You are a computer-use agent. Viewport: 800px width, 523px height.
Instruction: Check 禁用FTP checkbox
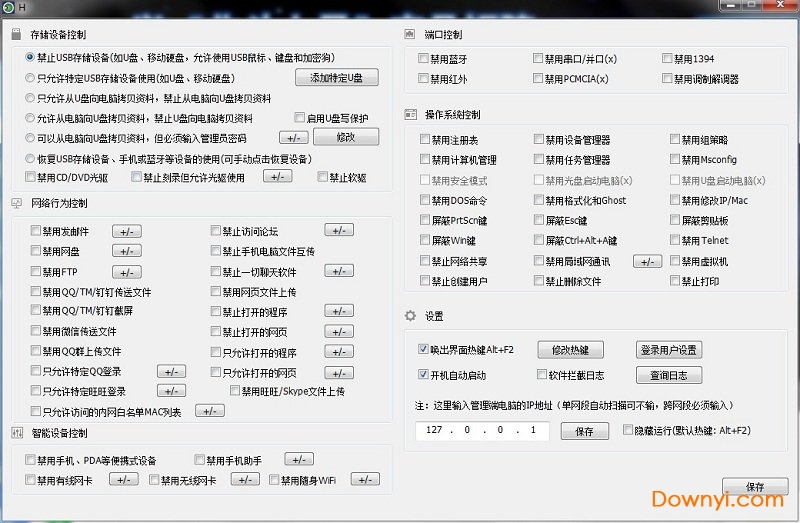tap(35, 271)
